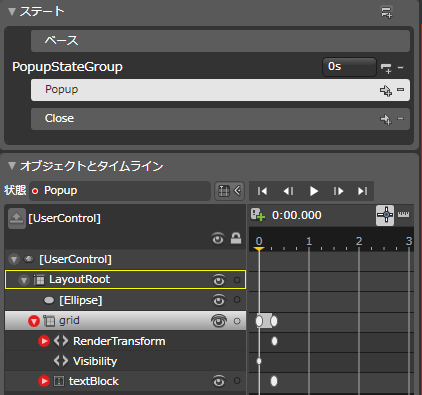Hide the textBlock element
Viewport: 422px width, 395px height.
(x=219, y=381)
